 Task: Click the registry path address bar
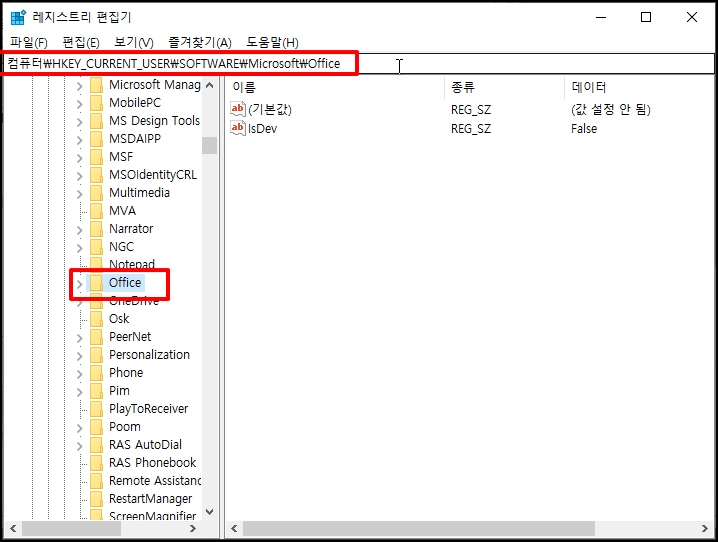tap(359, 64)
